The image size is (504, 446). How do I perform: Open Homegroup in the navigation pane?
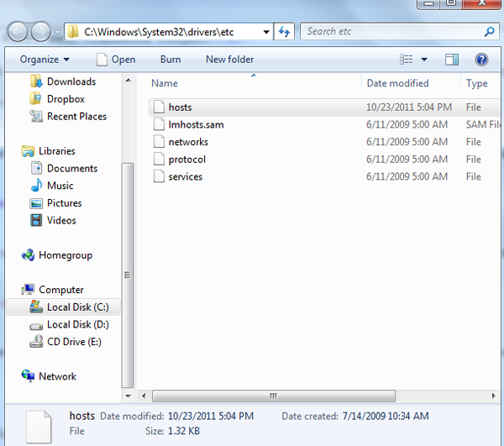65,255
